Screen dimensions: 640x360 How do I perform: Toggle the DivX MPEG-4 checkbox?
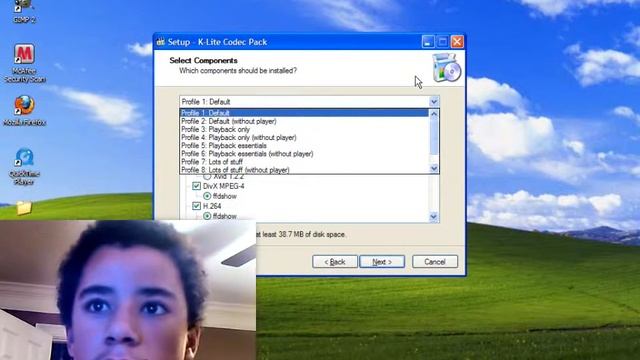pos(196,186)
